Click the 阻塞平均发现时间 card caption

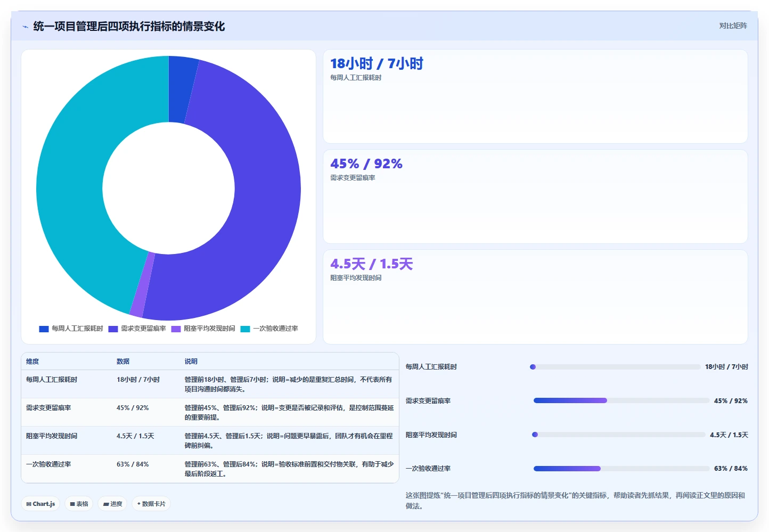(x=356, y=278)
